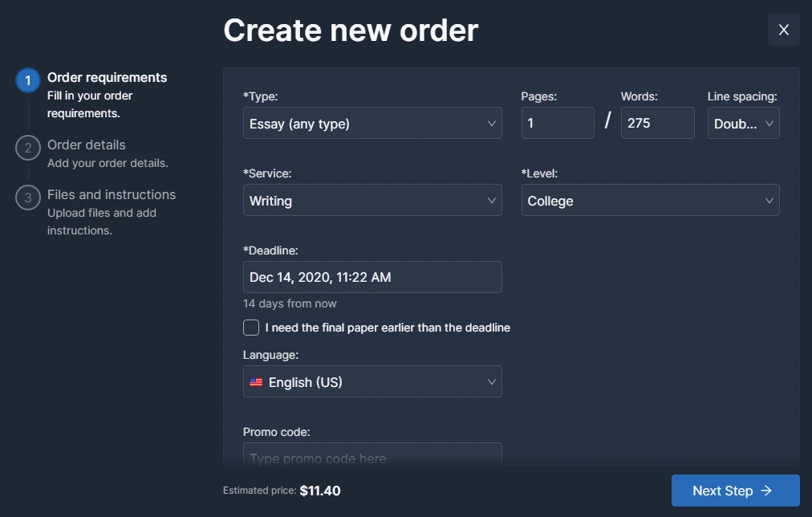
Task: Click the US flag icon next to English
Action: [x=257, y=382]
